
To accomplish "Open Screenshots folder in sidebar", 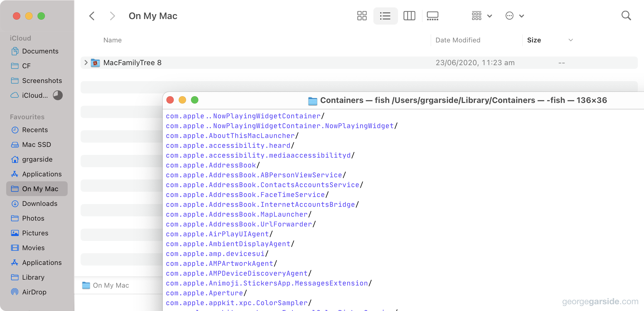I will coord(37,81).
